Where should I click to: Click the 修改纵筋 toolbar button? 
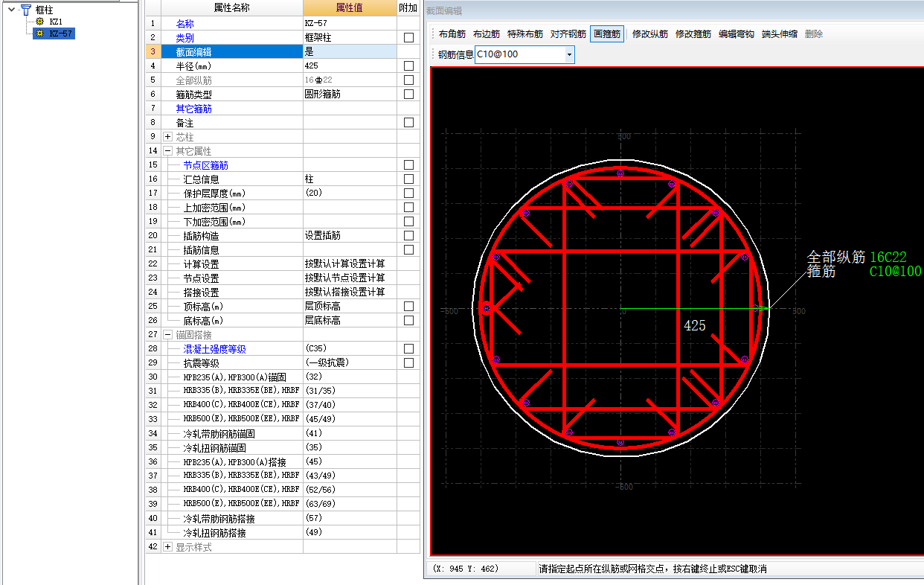pyautogui.click(x=650, y=34)
